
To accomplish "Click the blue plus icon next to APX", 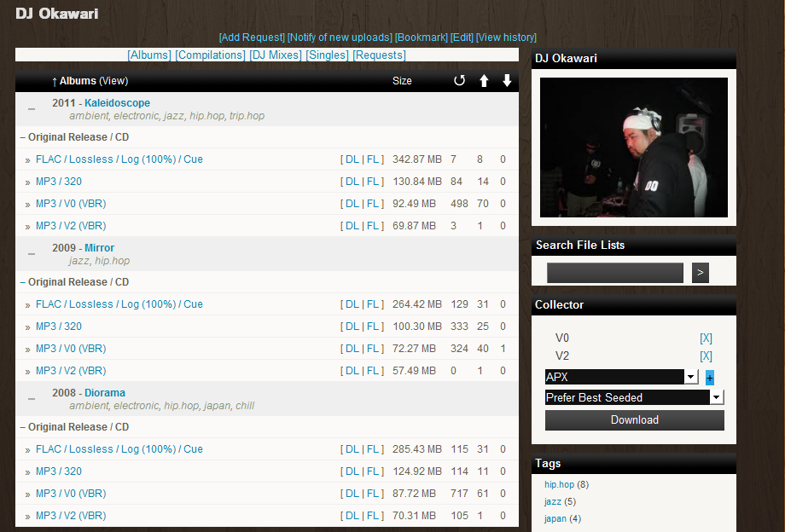I will coord(710,378).
